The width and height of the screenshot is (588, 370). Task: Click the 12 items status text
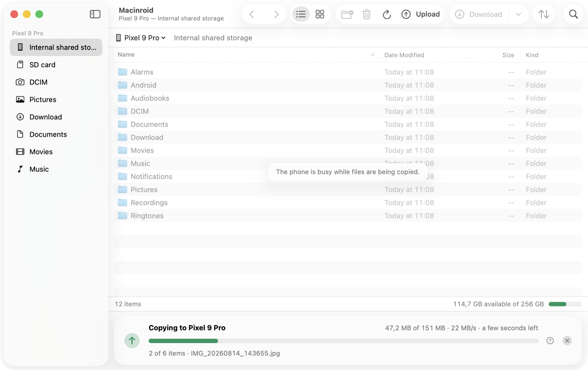point(128,304)
